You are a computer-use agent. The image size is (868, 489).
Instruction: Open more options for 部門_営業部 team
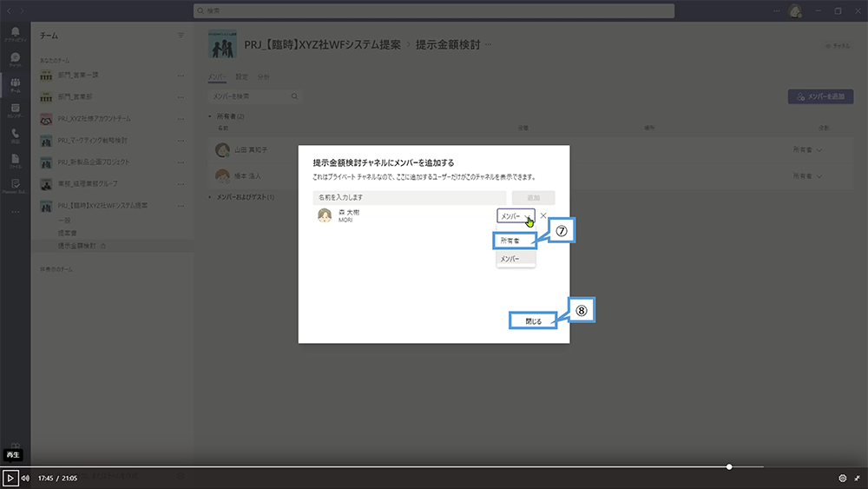tap(181, 97)
